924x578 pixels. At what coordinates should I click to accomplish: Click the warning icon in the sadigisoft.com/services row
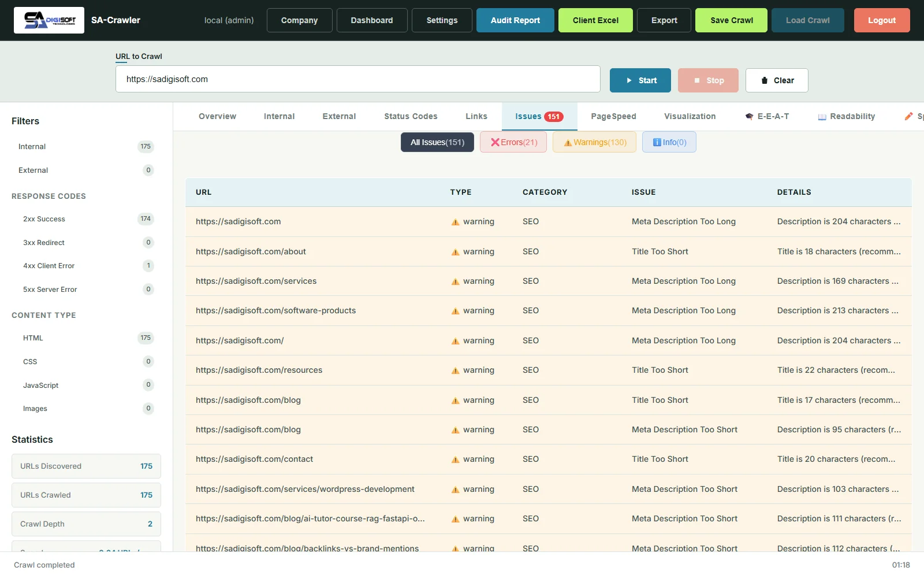(x=456, y=281)
